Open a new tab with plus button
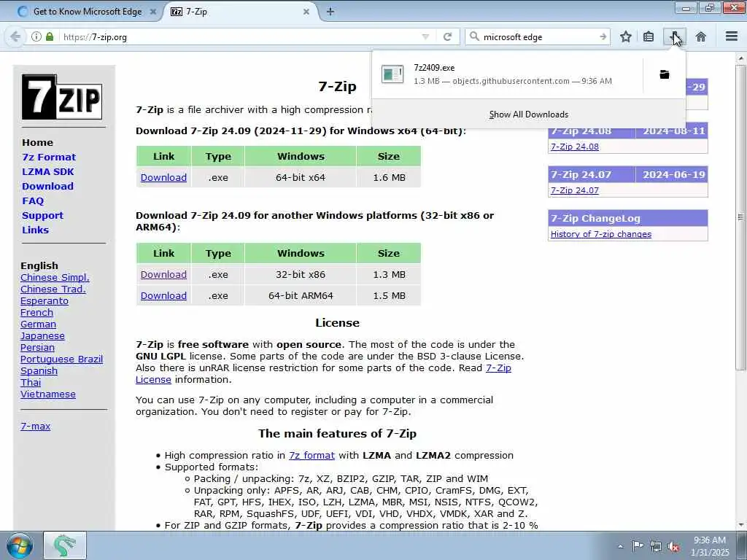 330,12
